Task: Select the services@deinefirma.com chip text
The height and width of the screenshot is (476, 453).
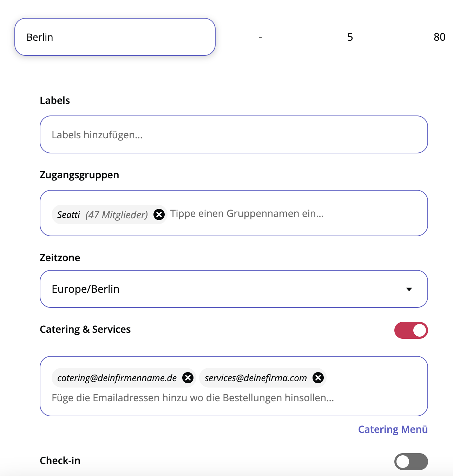Action: [256, 378]
